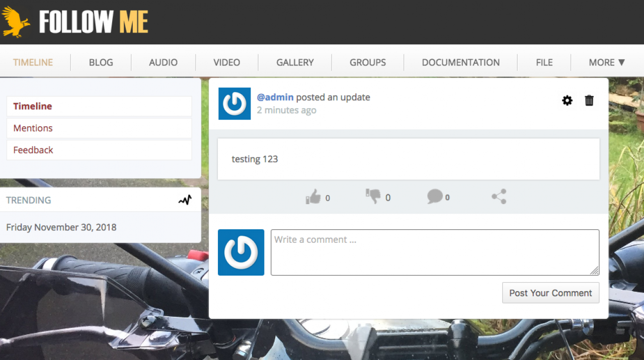Expand the MORE dropdown menu
The image size is (644, 360).
coord(607,62)
